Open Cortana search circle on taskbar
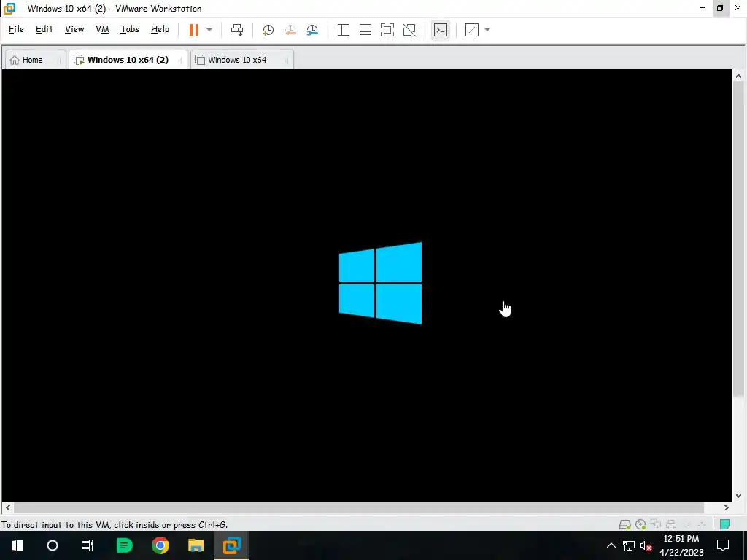This screenshot has width=747, height=560. [x=53, y=545]
